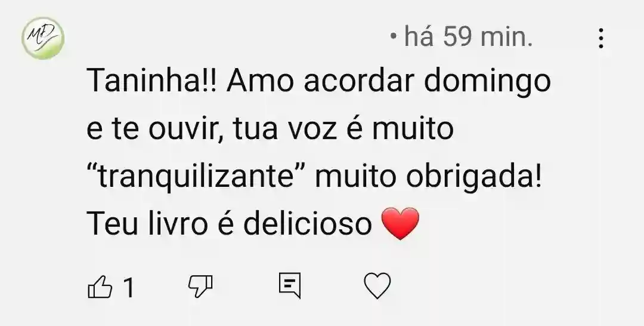Screen dimensions: 644x326
Task: Click the 'há 59 min.' timestamp
Action: pyautogui.click(x=468, y=37)
